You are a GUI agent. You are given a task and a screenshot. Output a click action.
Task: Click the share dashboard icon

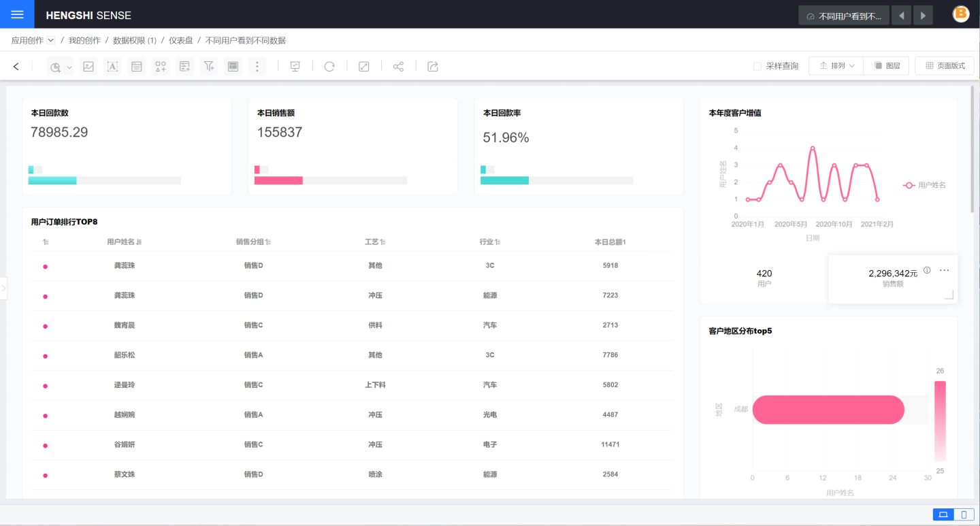click(x=399, y=66)
